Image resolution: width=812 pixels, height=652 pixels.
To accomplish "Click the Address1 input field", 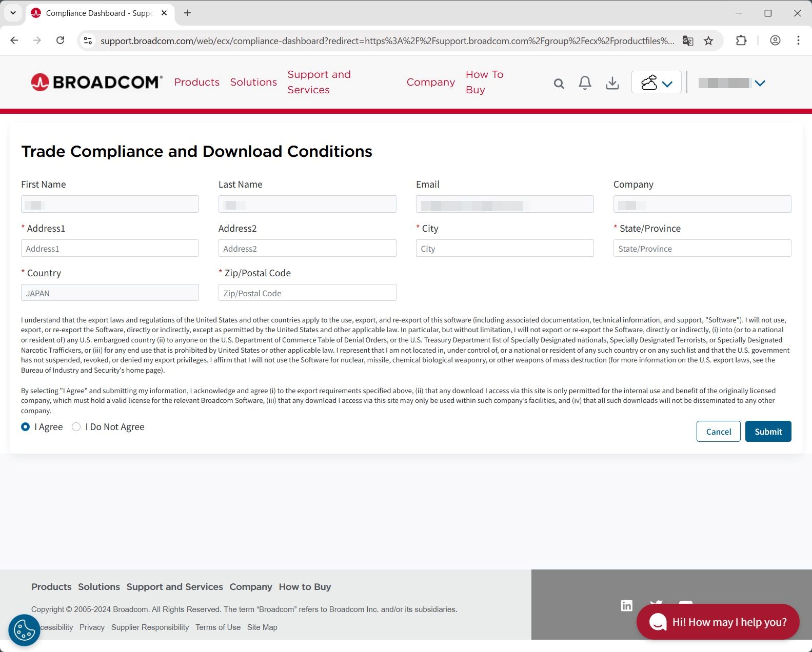I will click(x=110, y=248).
